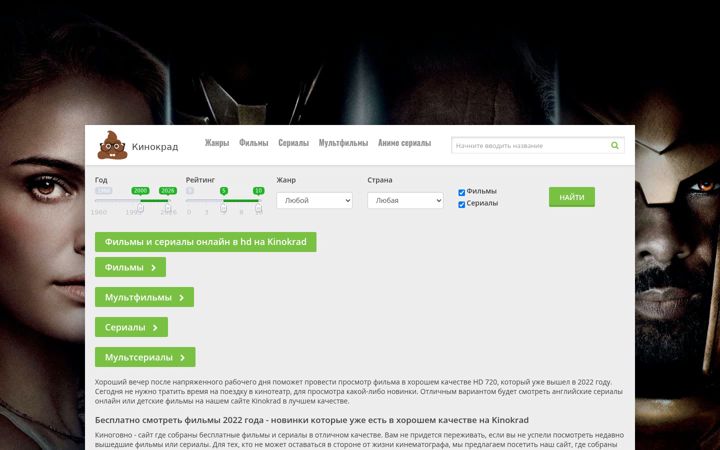Click the green search magnifier icon
This screenshot has width=720, height=450.
pos(615,146)
